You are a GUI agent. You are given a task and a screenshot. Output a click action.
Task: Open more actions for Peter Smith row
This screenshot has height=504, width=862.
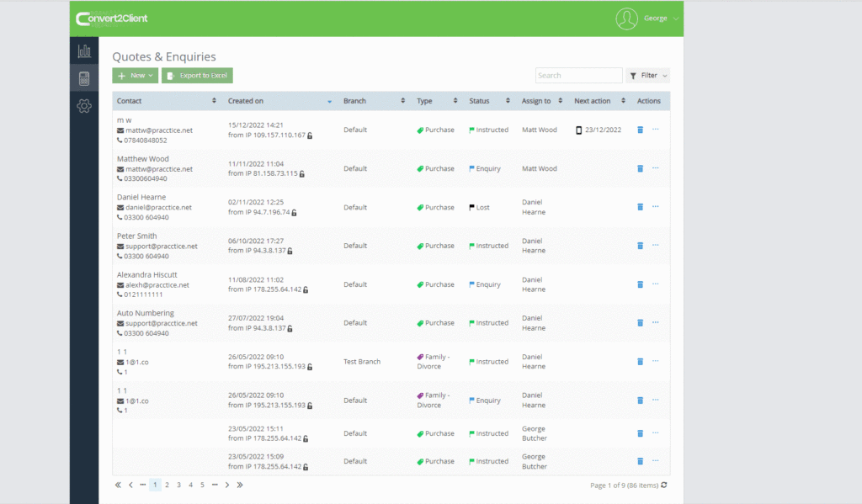tap(655, 245)
